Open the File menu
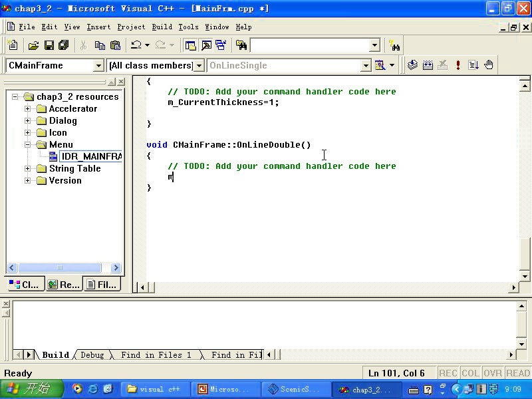Viewport: 532px width, 399px height. [x=27, y=27]
